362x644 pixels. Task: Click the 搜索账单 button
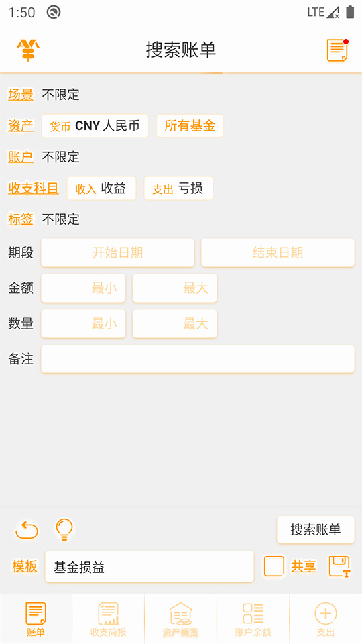click(x=316, y=530)
